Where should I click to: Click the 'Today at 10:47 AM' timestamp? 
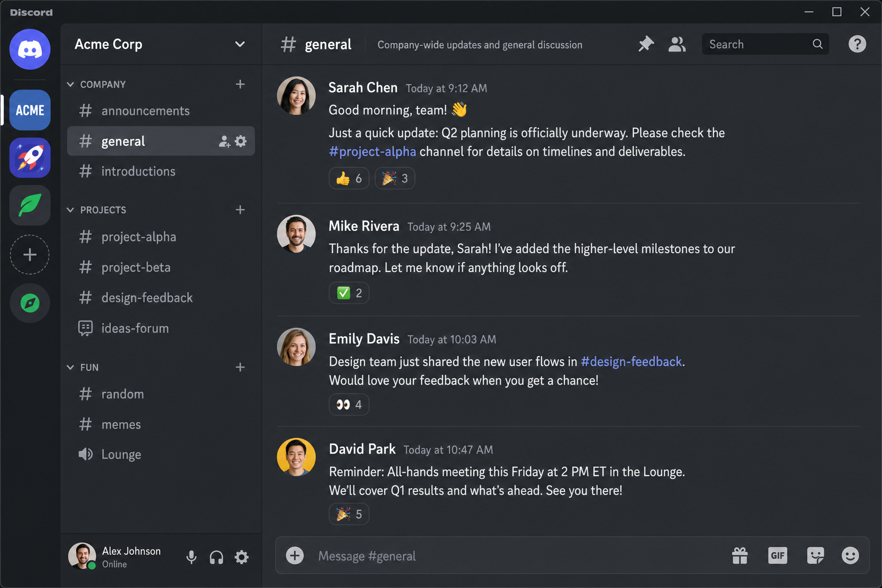pos(448,450)
